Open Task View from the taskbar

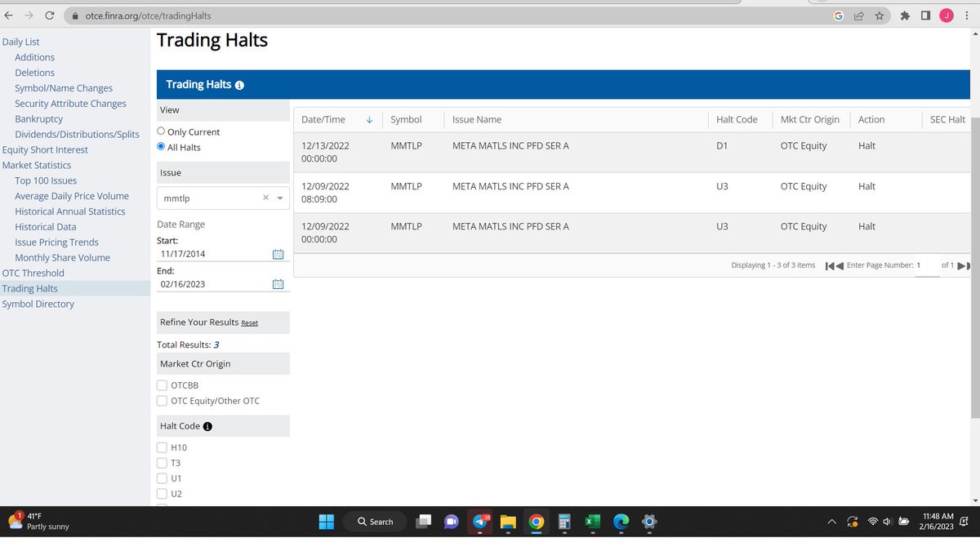pyautogui.click(x=423, y=521)
